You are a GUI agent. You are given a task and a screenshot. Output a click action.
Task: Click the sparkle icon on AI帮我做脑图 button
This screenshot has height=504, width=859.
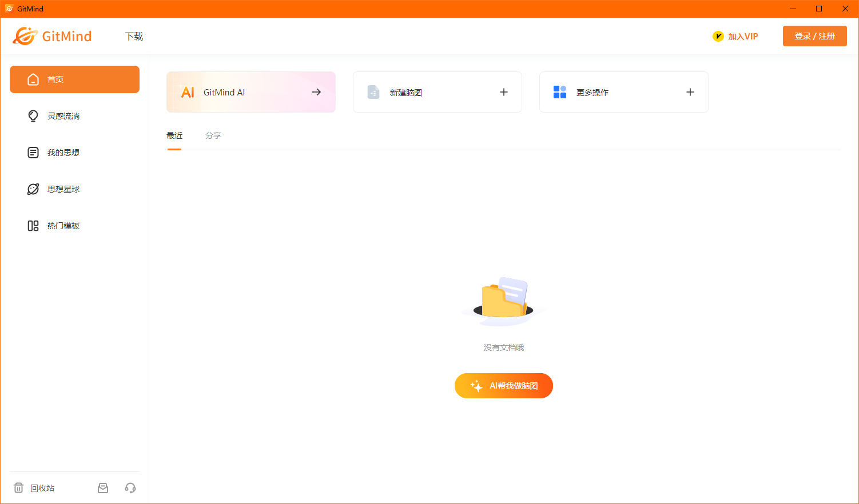click(476, 386)
